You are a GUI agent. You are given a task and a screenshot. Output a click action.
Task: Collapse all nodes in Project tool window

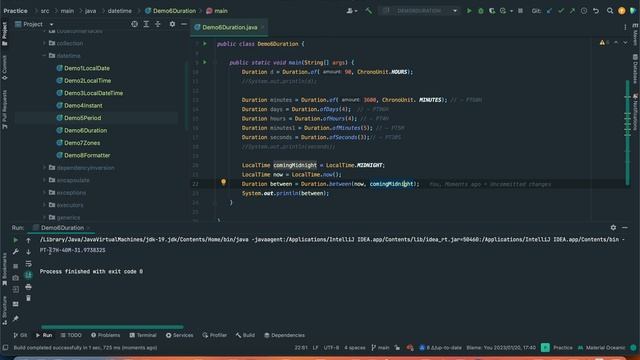pyautogui.click(x=158, y=24)
